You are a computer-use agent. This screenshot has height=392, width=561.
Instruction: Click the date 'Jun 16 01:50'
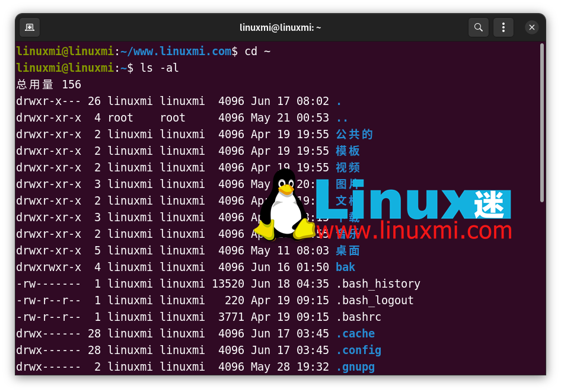pyautogui.click(x=290, y=267)
